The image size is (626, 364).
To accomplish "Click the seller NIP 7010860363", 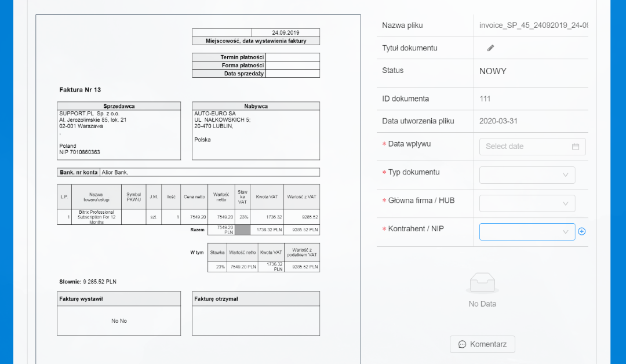I will point(79,152).
